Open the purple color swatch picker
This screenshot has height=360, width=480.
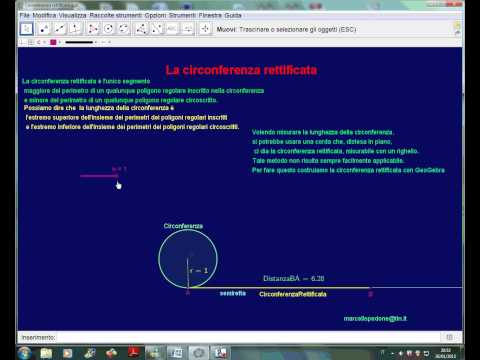coord(53,42)
